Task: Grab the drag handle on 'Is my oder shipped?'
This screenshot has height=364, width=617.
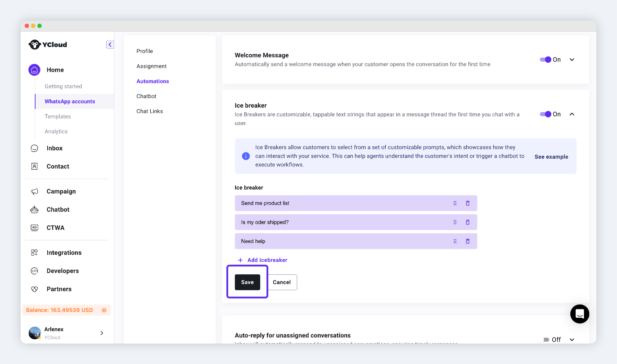Action: point(455,222)
